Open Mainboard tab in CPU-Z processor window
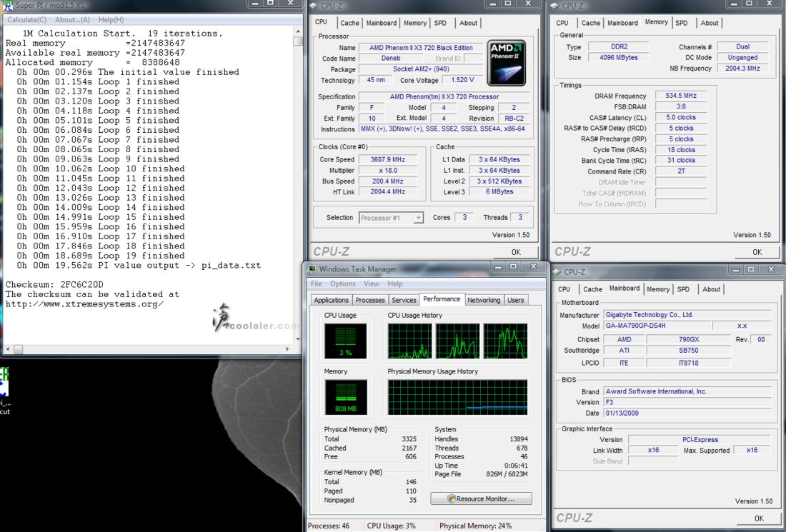 pyautogui.click(x=382, y=23)
